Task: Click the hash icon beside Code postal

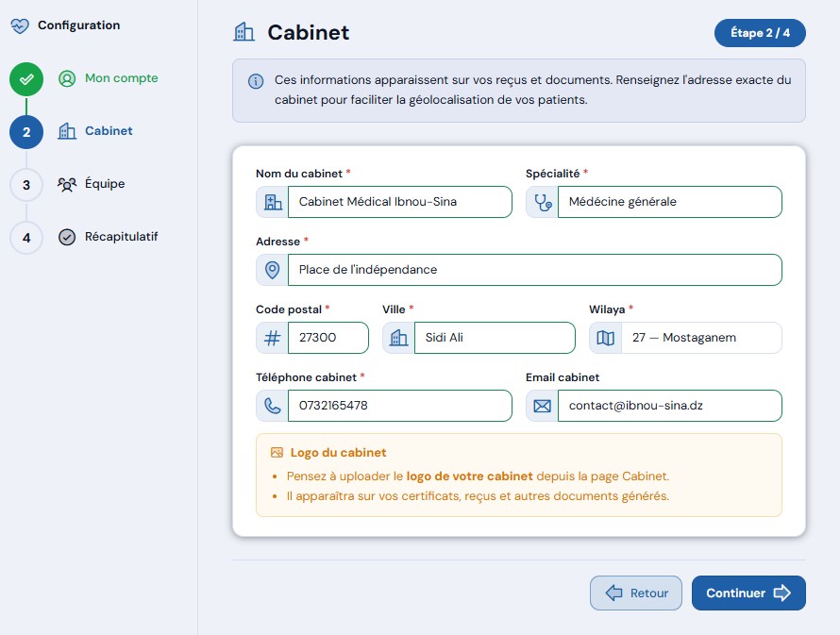Action: click(272, 338)
